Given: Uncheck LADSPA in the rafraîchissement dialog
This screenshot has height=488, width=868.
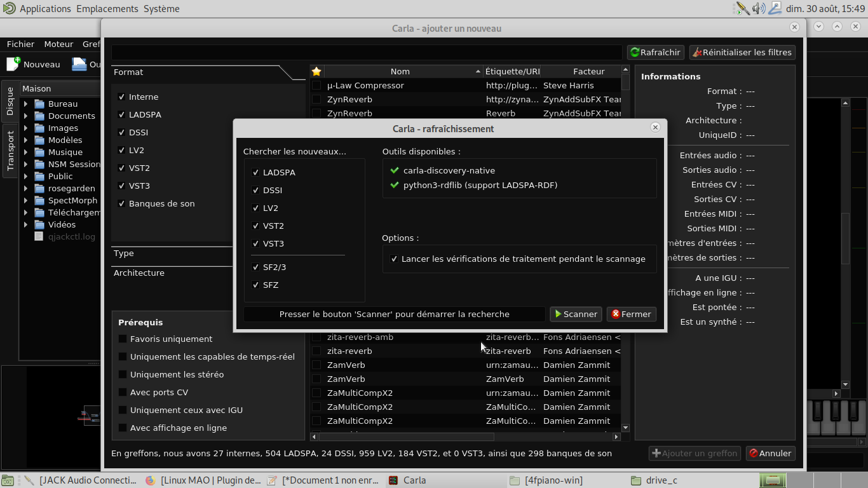Looking at the screenshot, I should [x=256, y=172].
